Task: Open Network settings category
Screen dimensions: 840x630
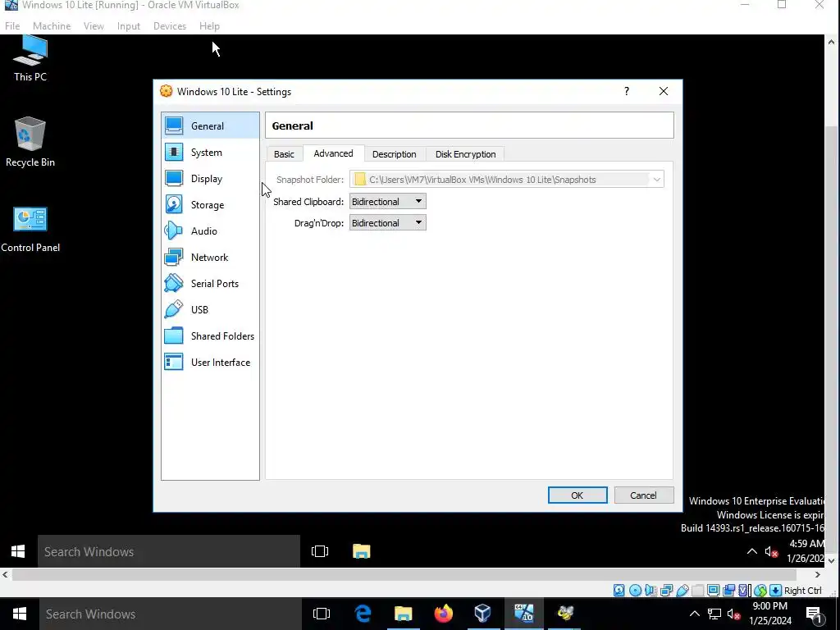Action: (210, 257)
